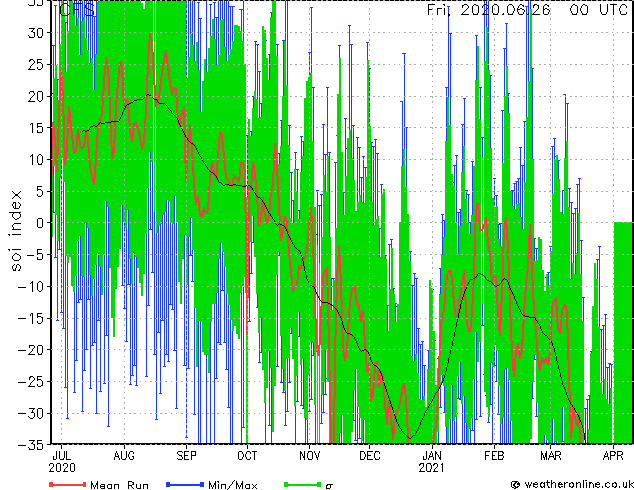Click the -20 value on the y-axis
Viewport: 634px width, 490px height.
31,350
